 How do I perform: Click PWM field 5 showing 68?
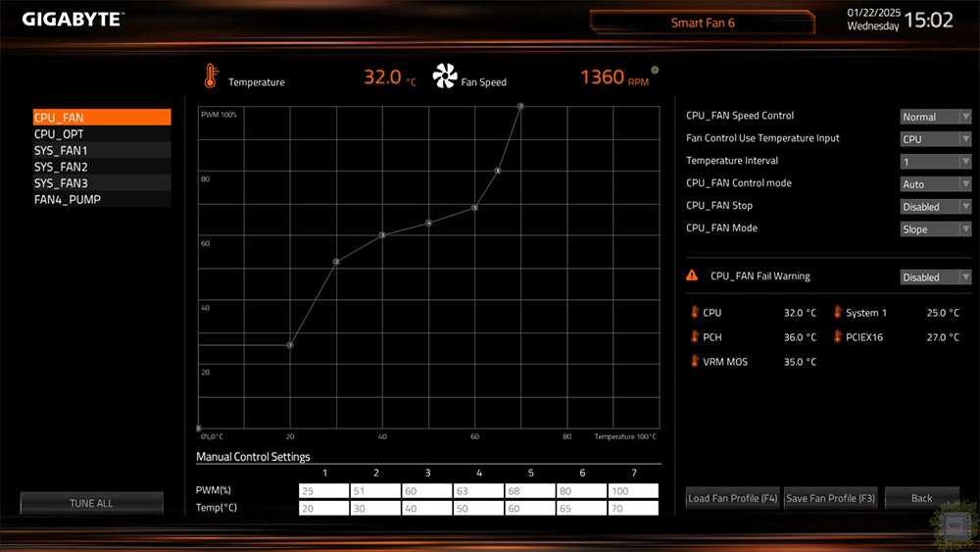[x=530, y=491]
